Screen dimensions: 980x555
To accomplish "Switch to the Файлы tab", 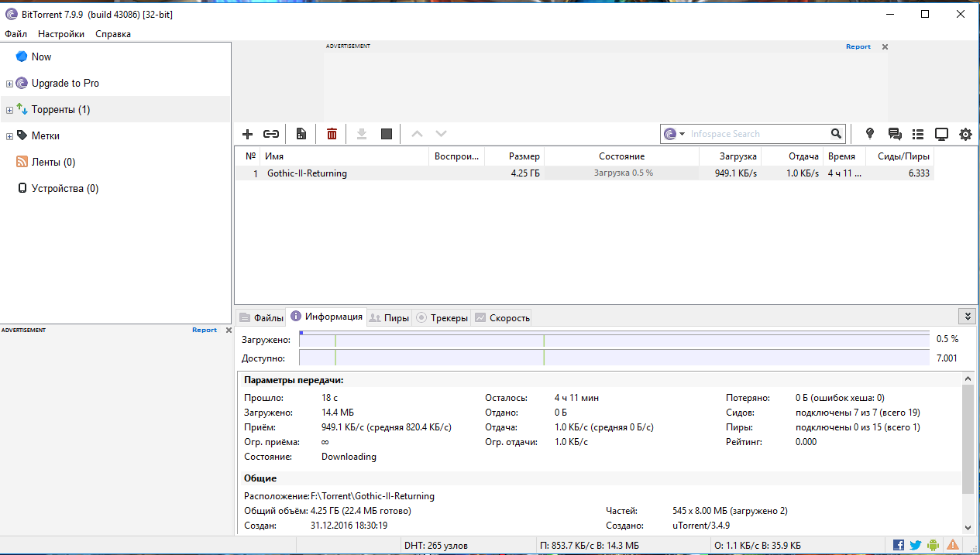I will [x=261, y=317].
